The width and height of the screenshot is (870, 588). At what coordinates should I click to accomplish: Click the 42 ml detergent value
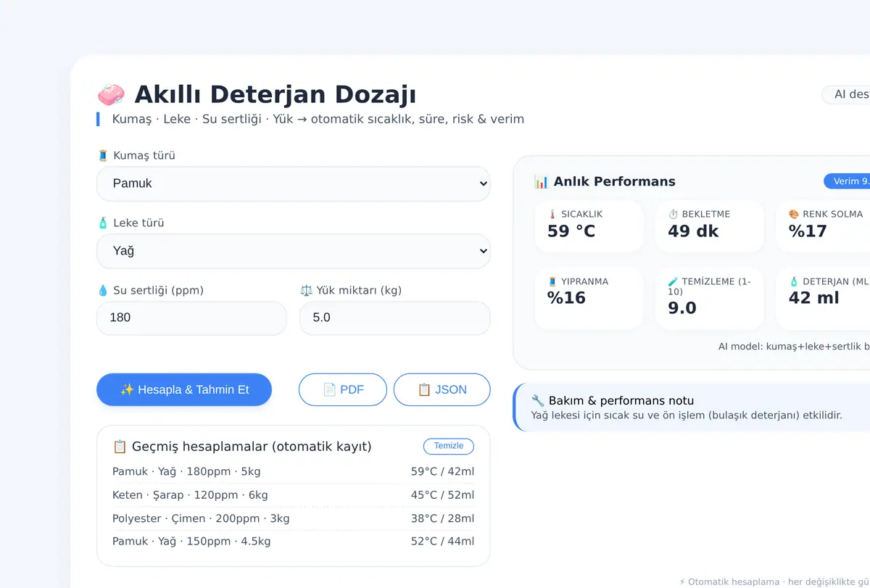click(x=814, y=298)
